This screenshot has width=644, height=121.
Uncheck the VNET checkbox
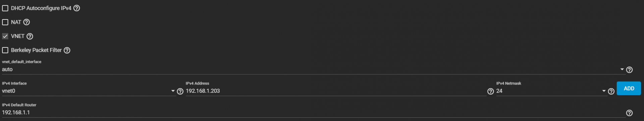click(x=5, y=36)
